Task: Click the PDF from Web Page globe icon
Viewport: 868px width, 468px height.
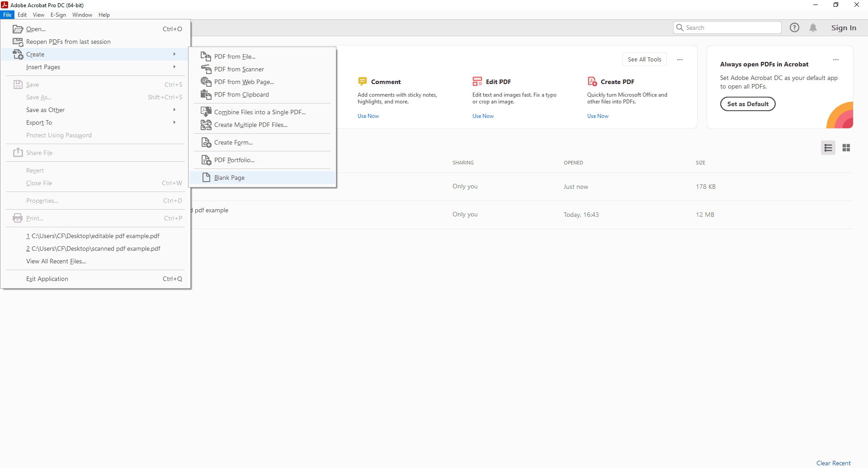Action: pos(206,82)
